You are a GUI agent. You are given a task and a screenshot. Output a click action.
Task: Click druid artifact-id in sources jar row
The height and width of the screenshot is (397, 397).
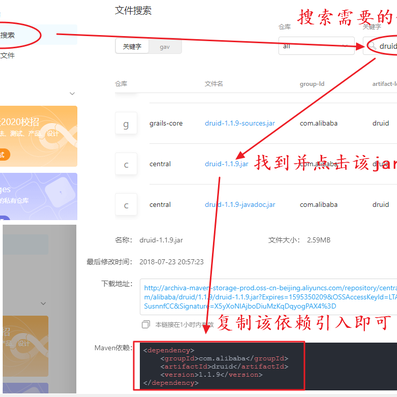pyautogui.click(x=381, y=123)
